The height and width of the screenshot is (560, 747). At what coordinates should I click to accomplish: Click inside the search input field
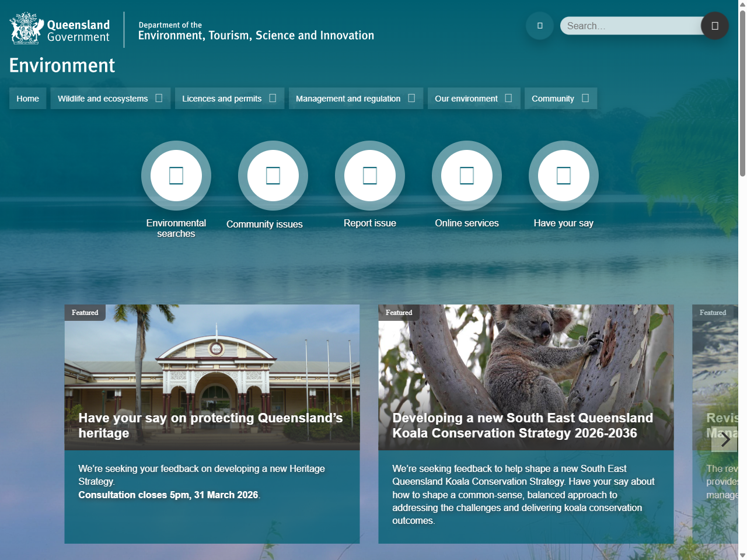pos(630,26)
